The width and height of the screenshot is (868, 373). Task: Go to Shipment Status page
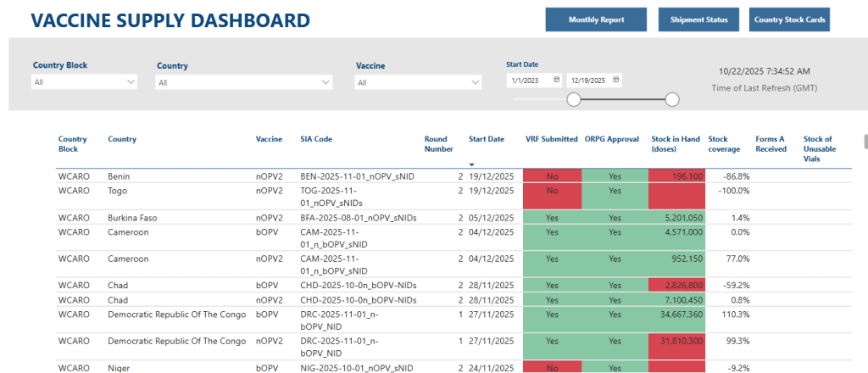click(x=698, y=19)
